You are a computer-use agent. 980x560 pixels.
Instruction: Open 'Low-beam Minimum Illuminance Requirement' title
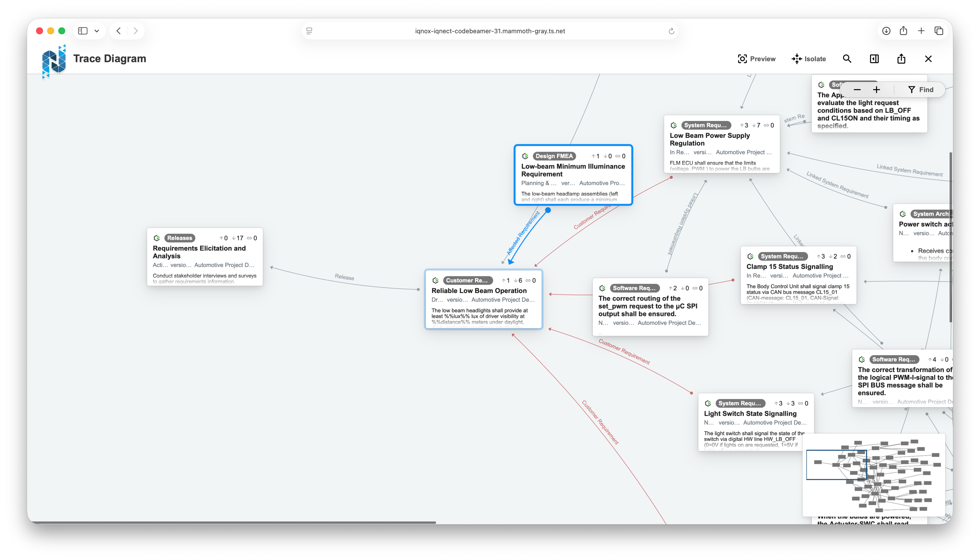(573, 170)
